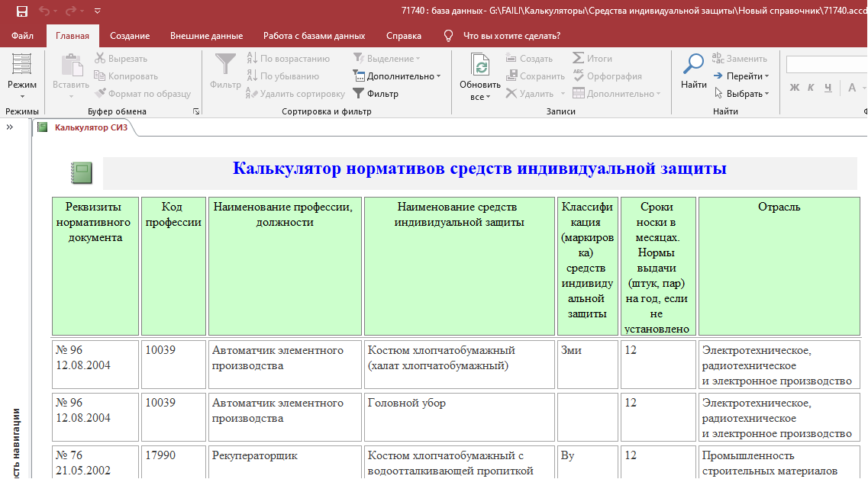Click the Redo arrow icon
Image resolution: width=868 pixels, height=479 pixels.
coord(71,11)
